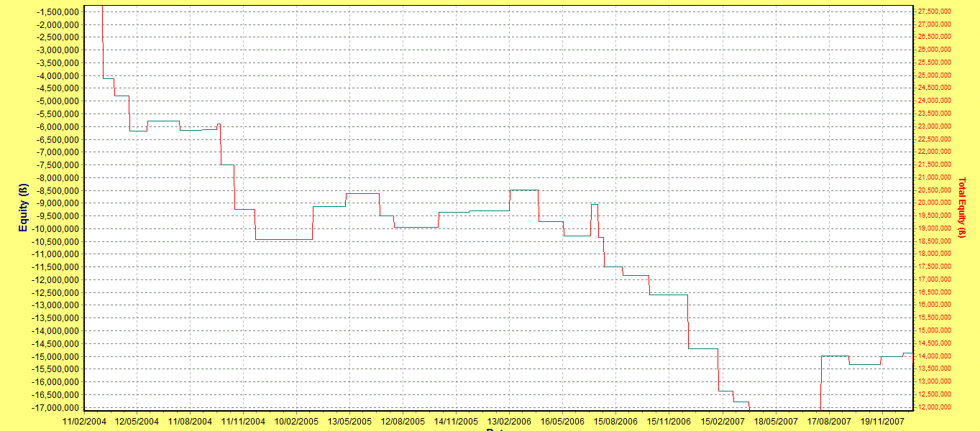Click the 12/08/2005 date label
This screenshot has height=431, width=980.
click(403, 421)
